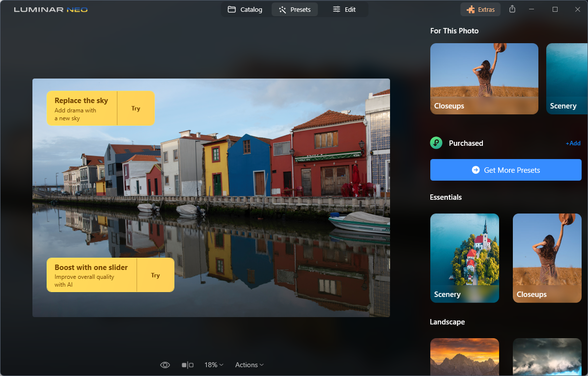The height and width of the screenshot is (376, 588).
Task: Expand the Actions menu
Action: [250, 365]
